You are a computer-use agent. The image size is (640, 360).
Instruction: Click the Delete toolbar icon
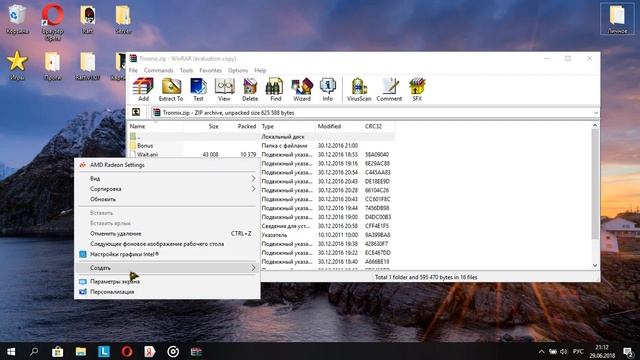coord(250,89)
